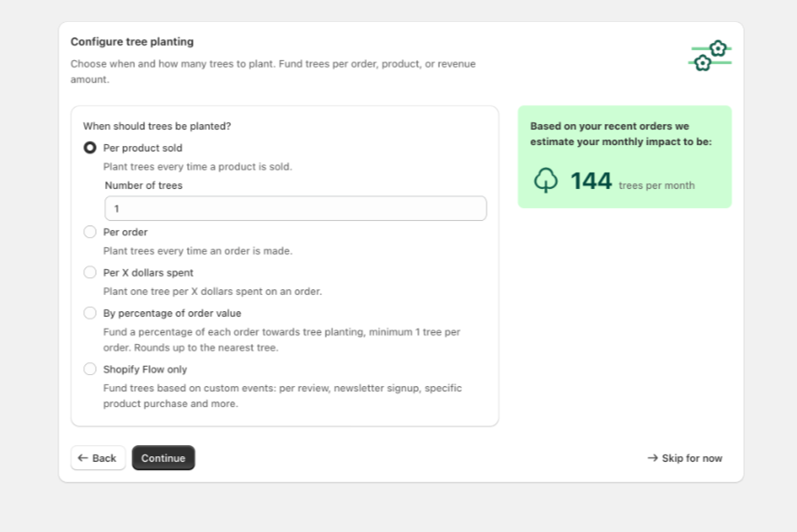
Task: Select the 'Per product sold' radio button
Action: [x=89, y=148]
